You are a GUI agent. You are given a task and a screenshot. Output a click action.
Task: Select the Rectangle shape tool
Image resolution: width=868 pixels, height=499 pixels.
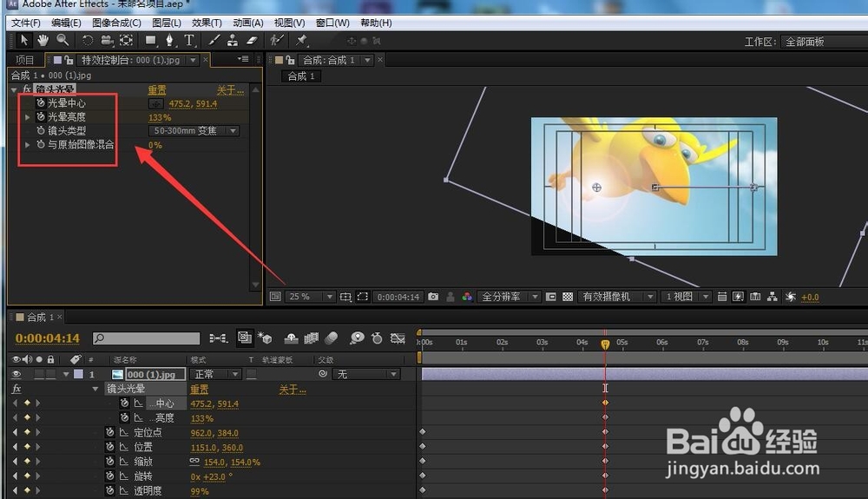150,40
